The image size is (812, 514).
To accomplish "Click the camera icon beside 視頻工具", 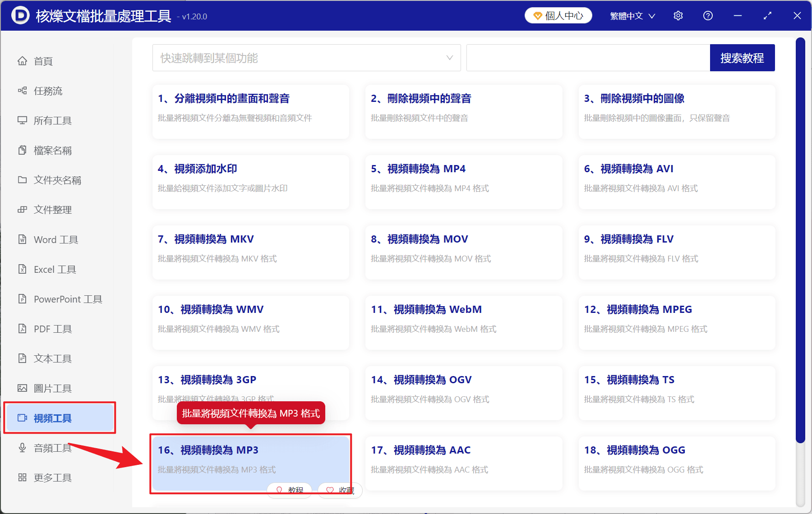I will pyautogui.click(x=22, y=418).
